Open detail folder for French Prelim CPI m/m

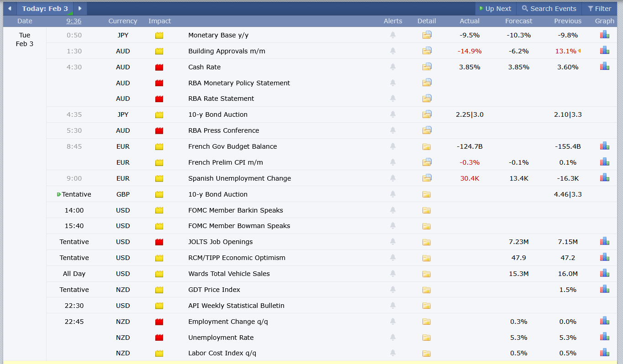427,162
